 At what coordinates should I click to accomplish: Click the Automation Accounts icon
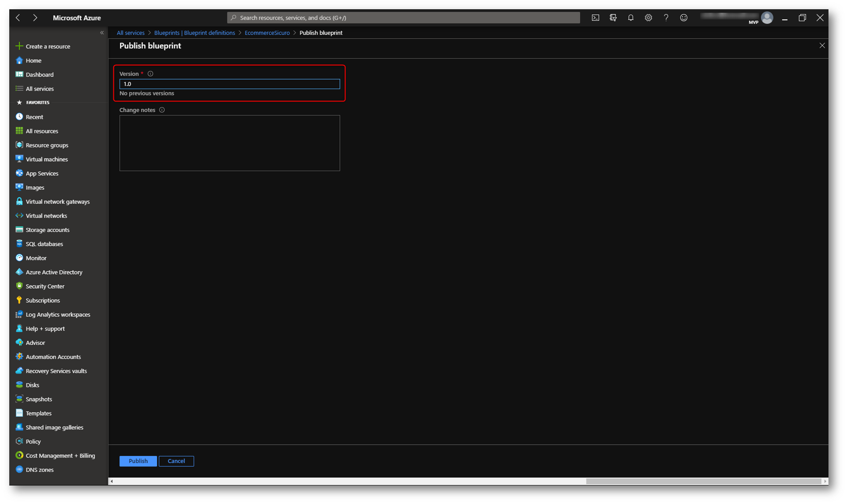(x=19, y=356)
